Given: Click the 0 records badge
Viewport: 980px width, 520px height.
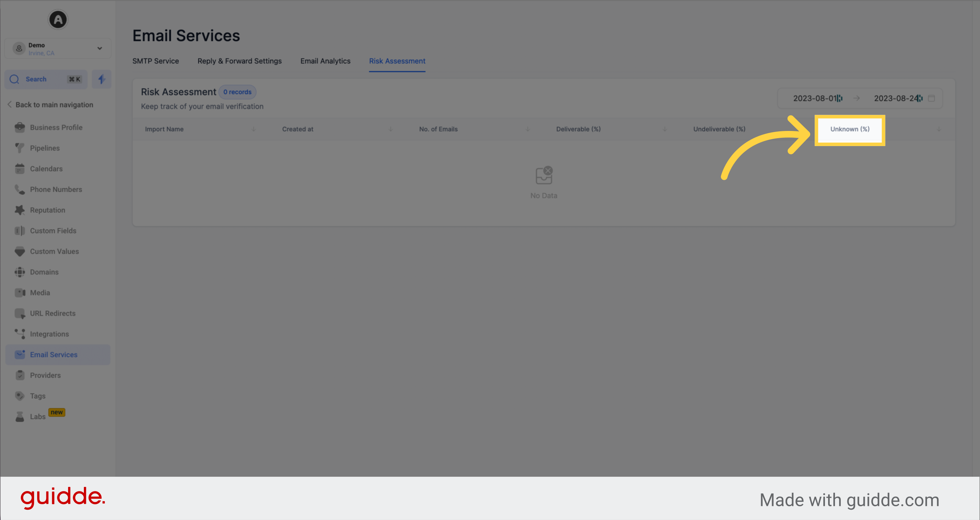Looking at the screenshot, I should [238, 92].
